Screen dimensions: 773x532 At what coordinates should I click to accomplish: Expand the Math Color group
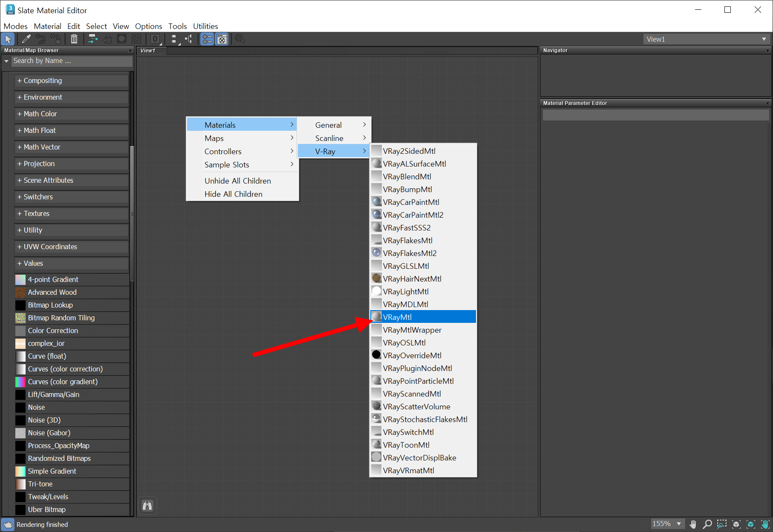tap(72, 114)
